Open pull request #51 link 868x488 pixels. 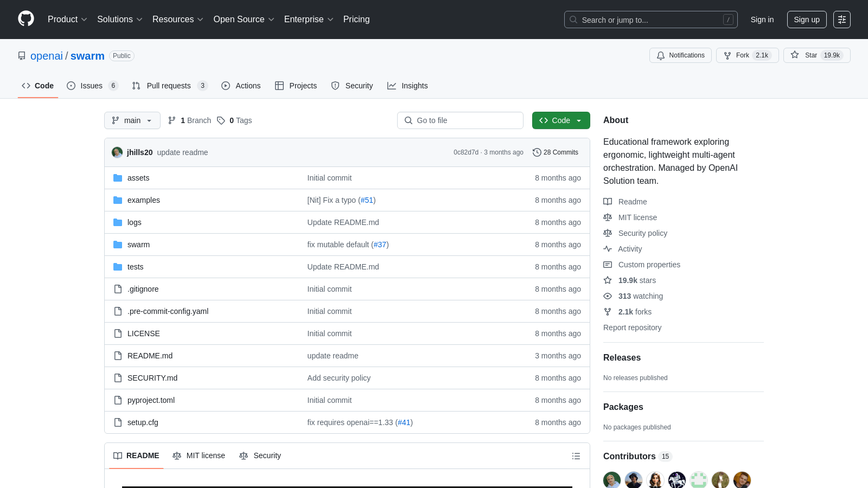click(367, 200)
